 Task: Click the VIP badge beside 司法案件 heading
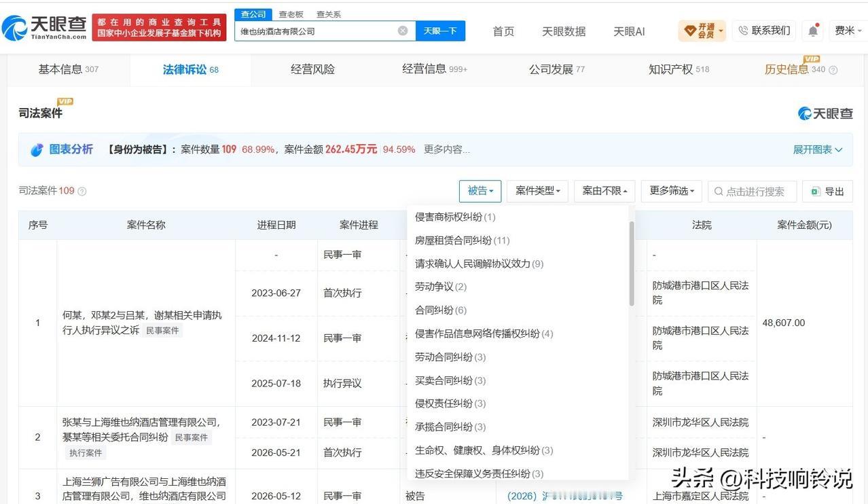65,101
